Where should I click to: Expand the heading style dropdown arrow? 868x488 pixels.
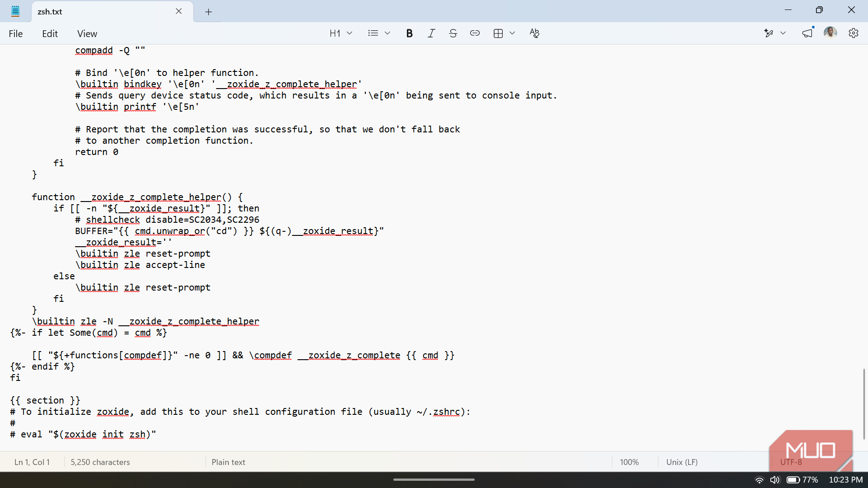coord(349,33)
